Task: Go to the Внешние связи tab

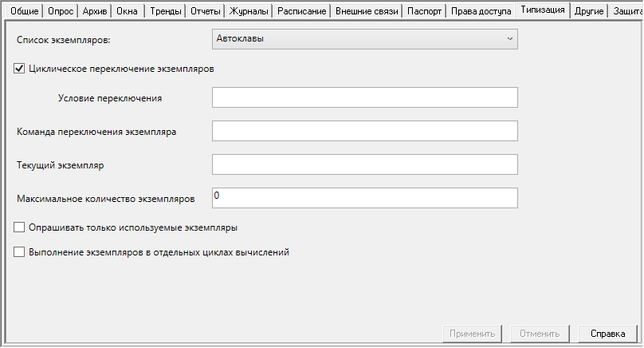Action: tap(367, 11)
